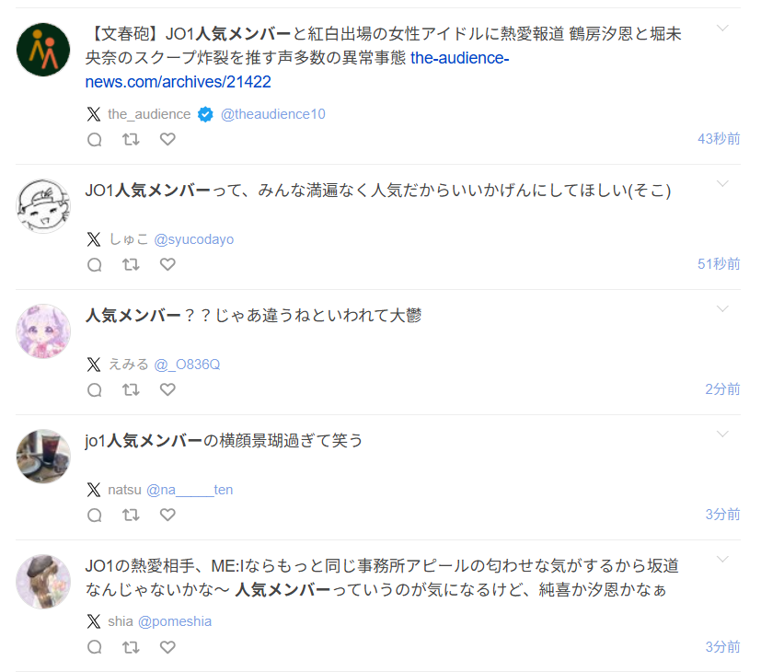Click しゅこ's profile avatar
This screenshot has height=672, width=784.
click(x=43, y=206)
